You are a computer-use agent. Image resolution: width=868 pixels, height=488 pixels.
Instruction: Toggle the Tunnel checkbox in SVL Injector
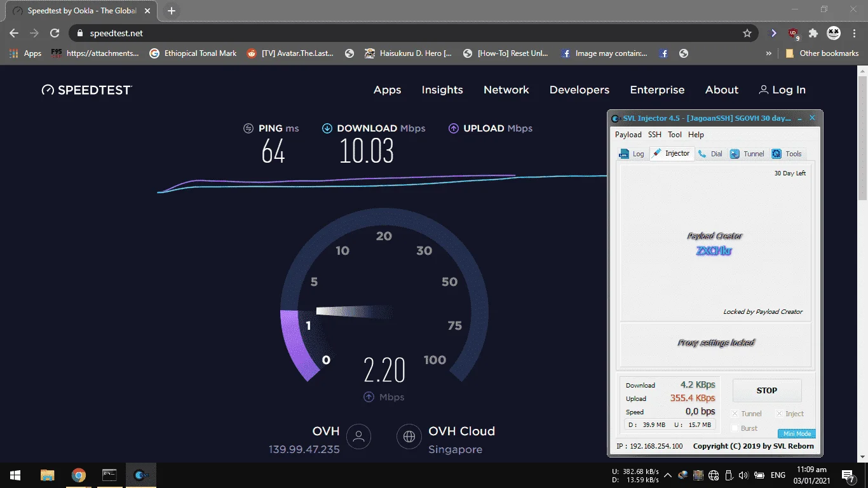735,414
